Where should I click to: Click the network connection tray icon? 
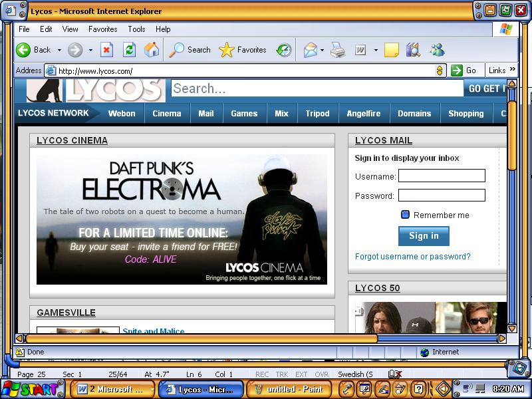pyautogui.click(x=468, y=388)
